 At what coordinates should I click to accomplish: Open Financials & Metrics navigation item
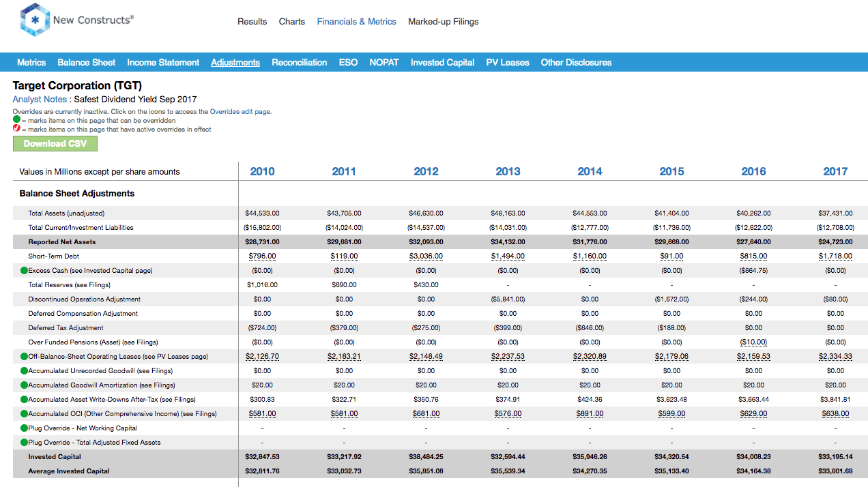[x=356, y=22]
